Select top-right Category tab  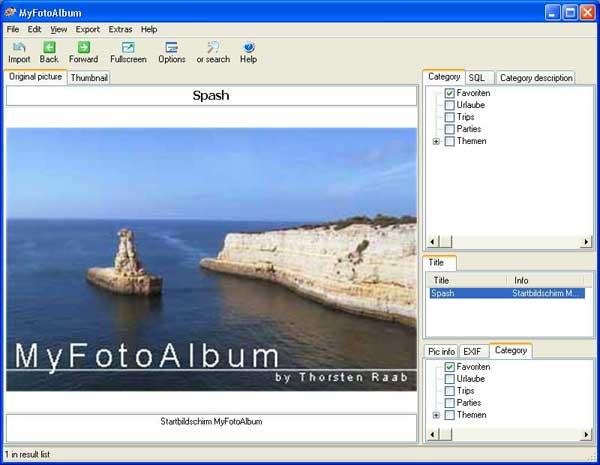444,77
